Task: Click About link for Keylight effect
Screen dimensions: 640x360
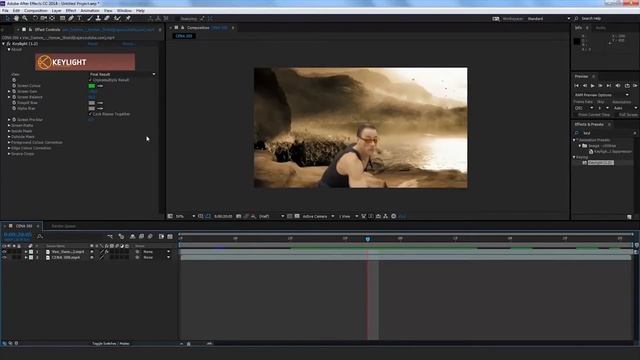Action: click(x=128, y=44)
